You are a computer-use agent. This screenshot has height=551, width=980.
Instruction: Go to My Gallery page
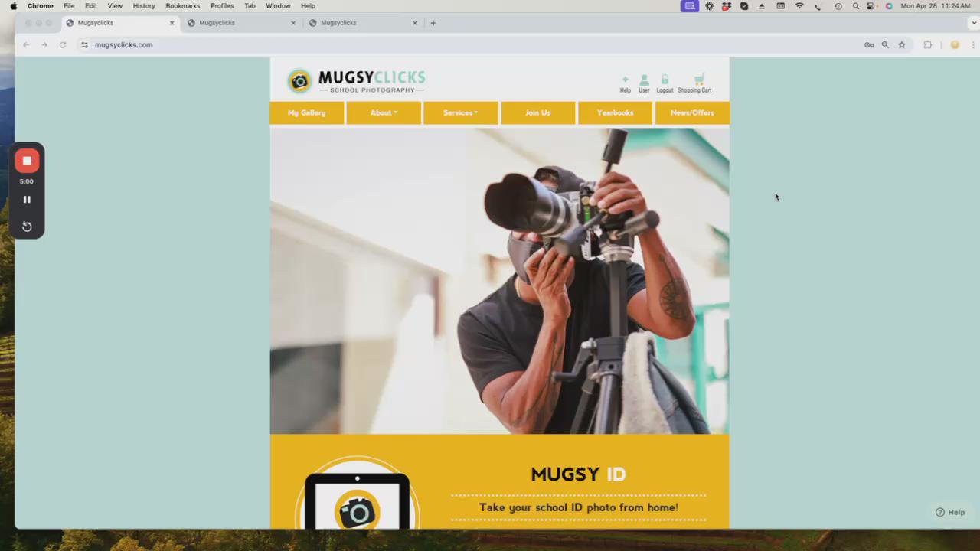(x=306, y=112)
